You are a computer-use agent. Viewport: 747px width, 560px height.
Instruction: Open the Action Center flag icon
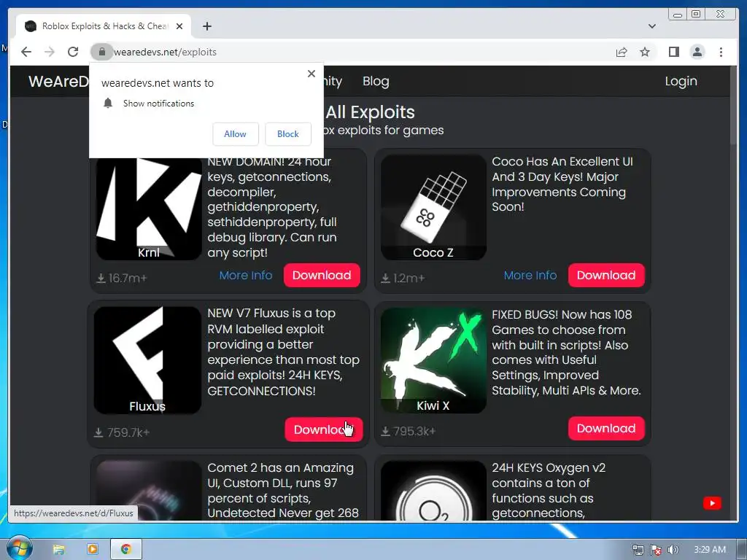656,550
